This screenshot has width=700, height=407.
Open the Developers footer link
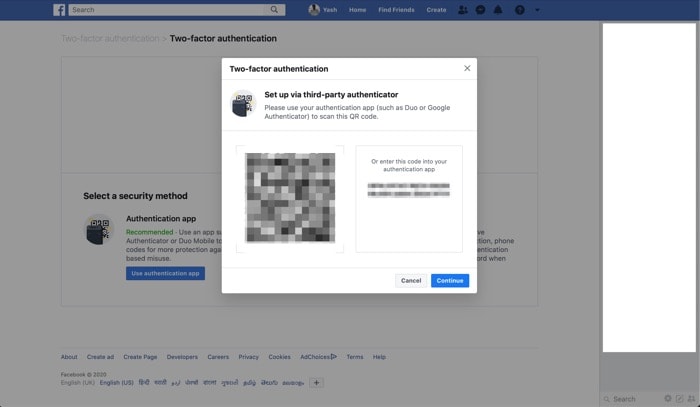pyautogui.click(x=182, y=357)
